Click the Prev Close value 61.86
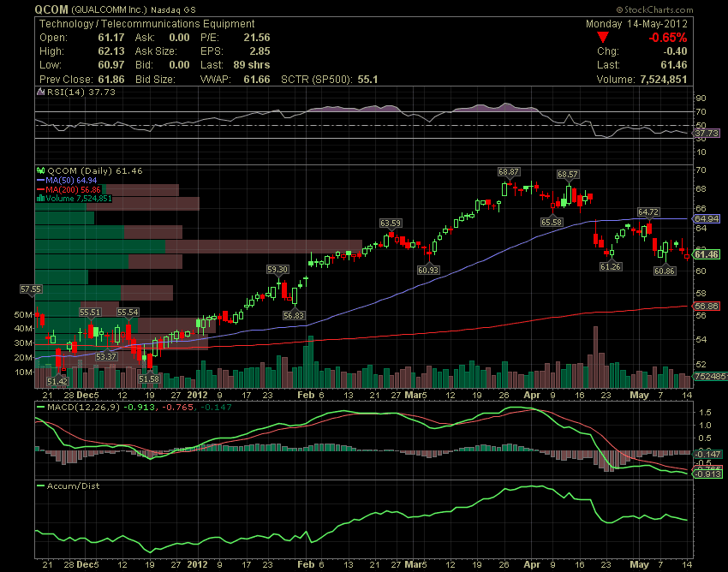 click(x=111, y=80)
